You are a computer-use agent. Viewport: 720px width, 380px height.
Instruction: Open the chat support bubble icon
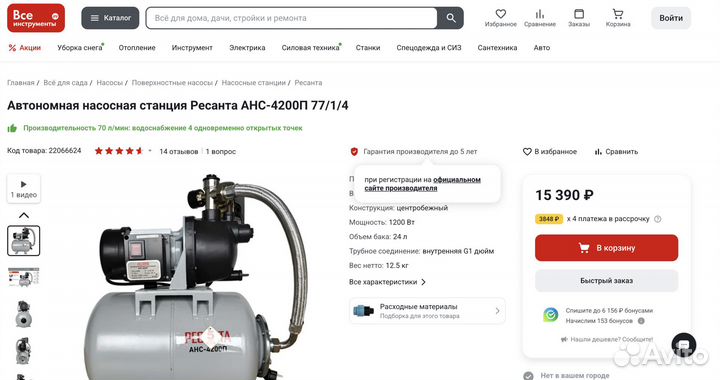684,345
